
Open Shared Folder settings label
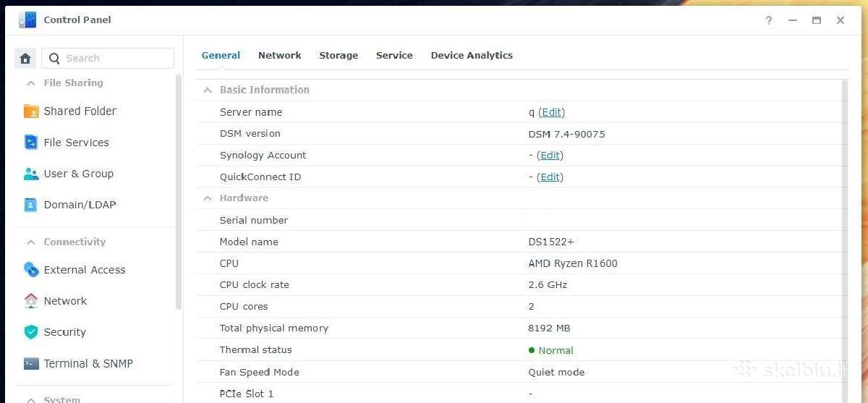click(x=80, y=111)
